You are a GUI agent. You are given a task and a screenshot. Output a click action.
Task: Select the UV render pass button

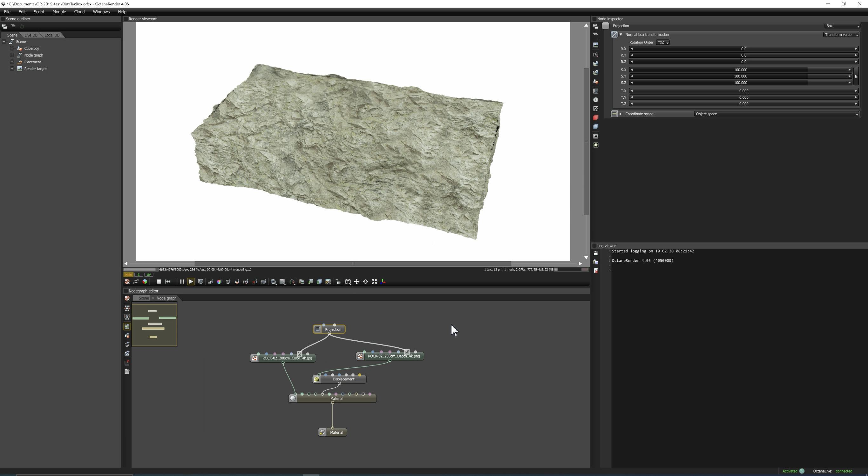click(149, 275)
